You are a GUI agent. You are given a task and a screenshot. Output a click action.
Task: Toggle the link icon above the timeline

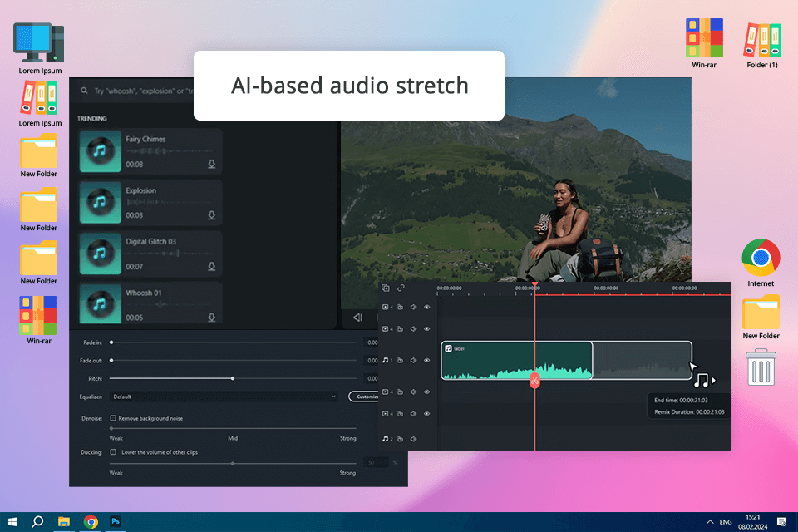tap(401, 288)
